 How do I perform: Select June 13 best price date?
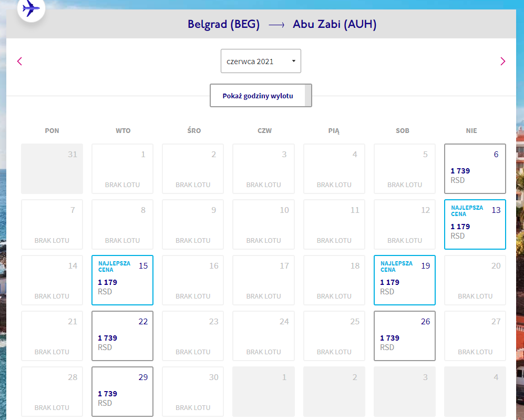(x=475, y=224)
